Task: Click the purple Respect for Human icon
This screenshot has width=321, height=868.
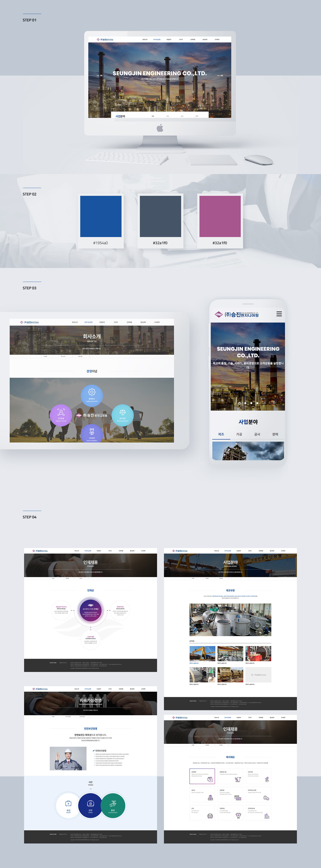Action: (x=61, y=415)
